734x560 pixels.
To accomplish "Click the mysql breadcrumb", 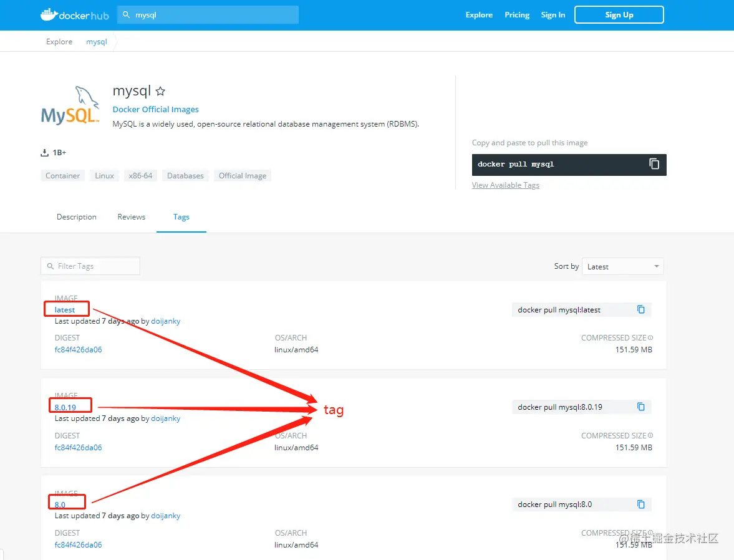I will pos(97,42).
